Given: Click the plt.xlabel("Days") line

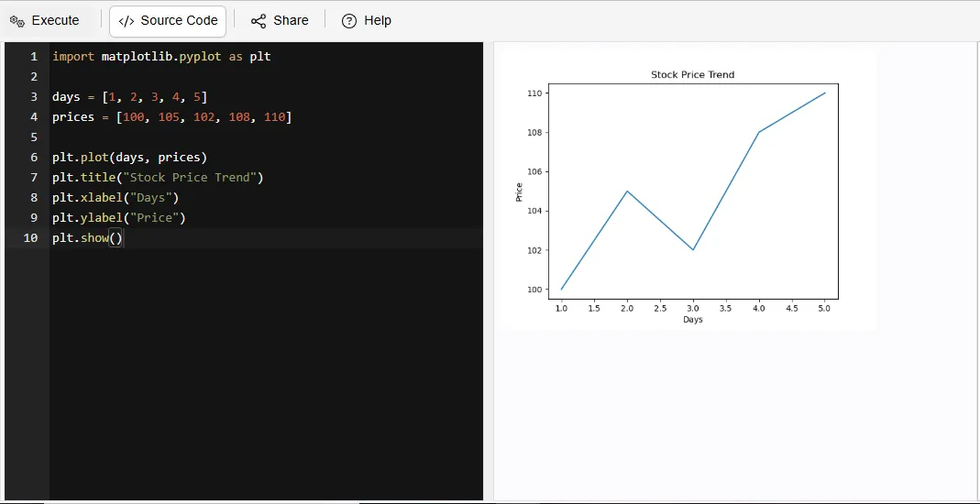Looking at the screenshot, I should 116,197.
